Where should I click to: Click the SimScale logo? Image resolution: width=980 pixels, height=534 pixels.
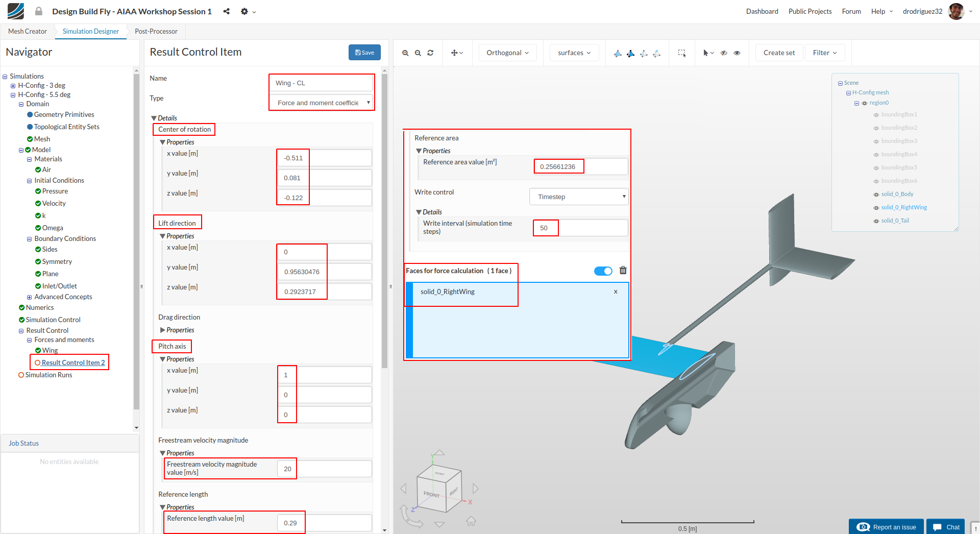pyautogui.click(x=16, y=11)
